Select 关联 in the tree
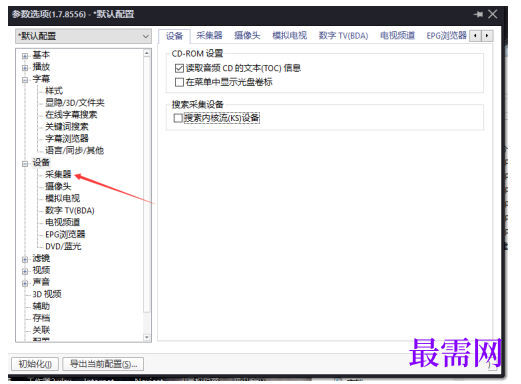Screen dimensions: 521x384 click(41, 330)
